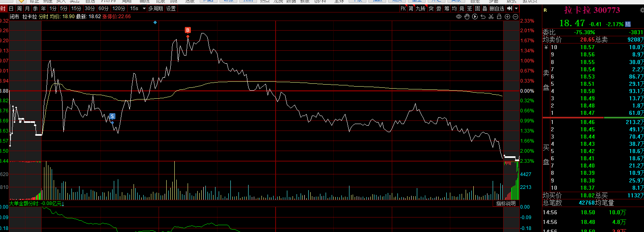Expand the dropdown arrow after 删自选

pyautogui.click(x=516, y=8)
